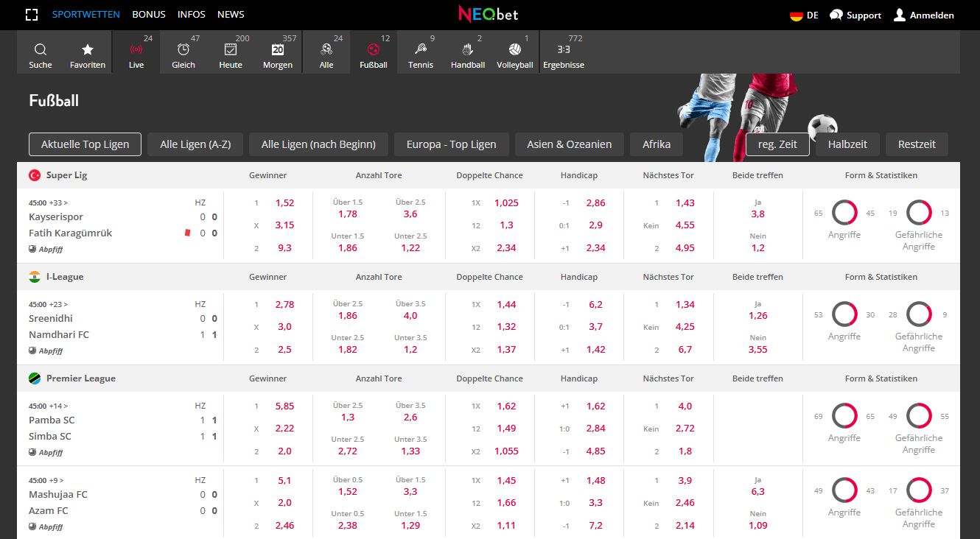Open Gefährliche Angriffe circle for Mashujaa FC match
980x539 pixels.
pos(919,490)
